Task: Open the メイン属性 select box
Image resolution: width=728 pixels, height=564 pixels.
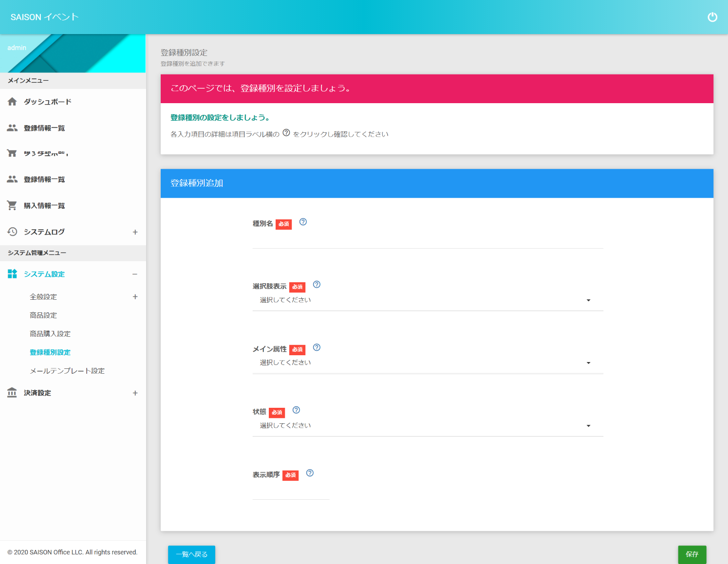Action: (427, 363)
